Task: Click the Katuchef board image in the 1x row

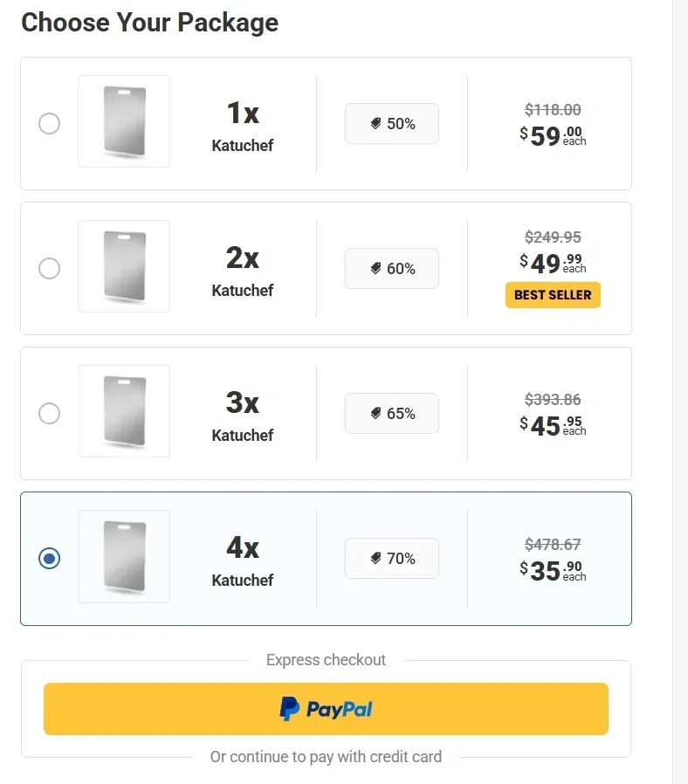Action: [123, 120]
